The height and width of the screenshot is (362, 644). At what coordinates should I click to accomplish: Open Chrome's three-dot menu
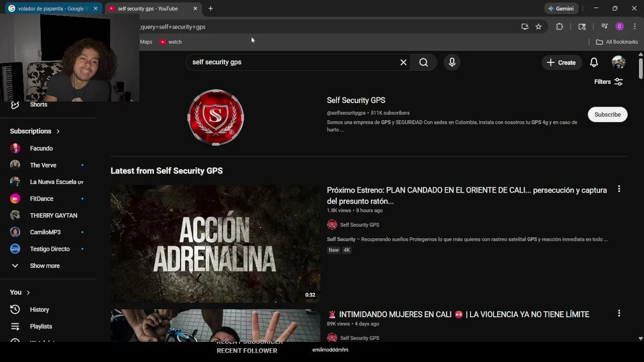(635, 27)
